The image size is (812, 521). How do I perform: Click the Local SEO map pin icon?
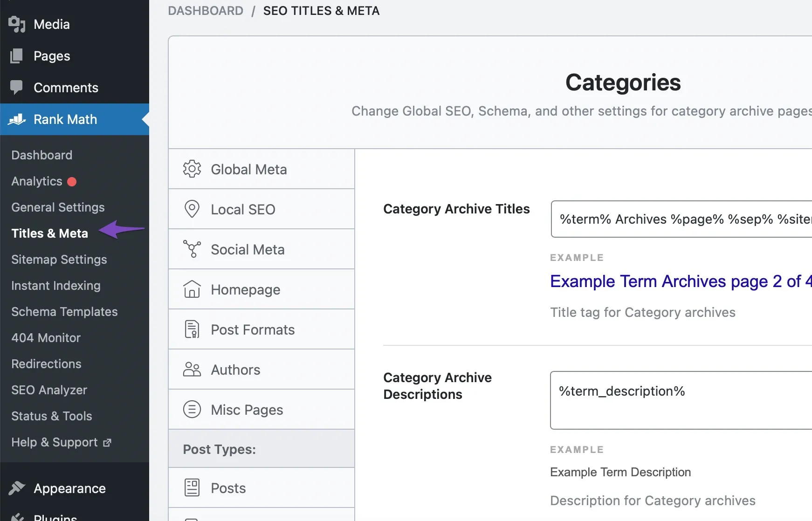click(192, 209)
